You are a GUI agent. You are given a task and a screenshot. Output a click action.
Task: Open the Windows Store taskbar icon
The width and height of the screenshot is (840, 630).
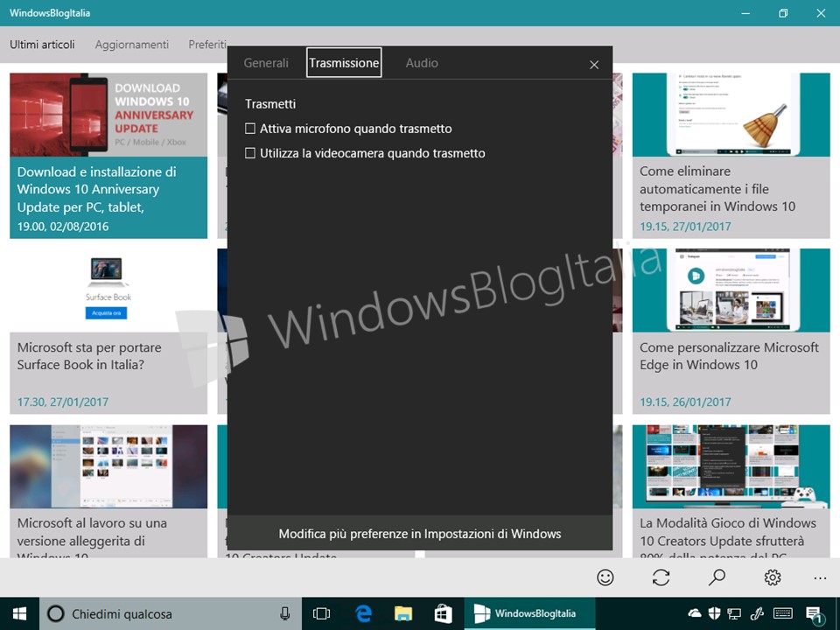coord(443,613)
